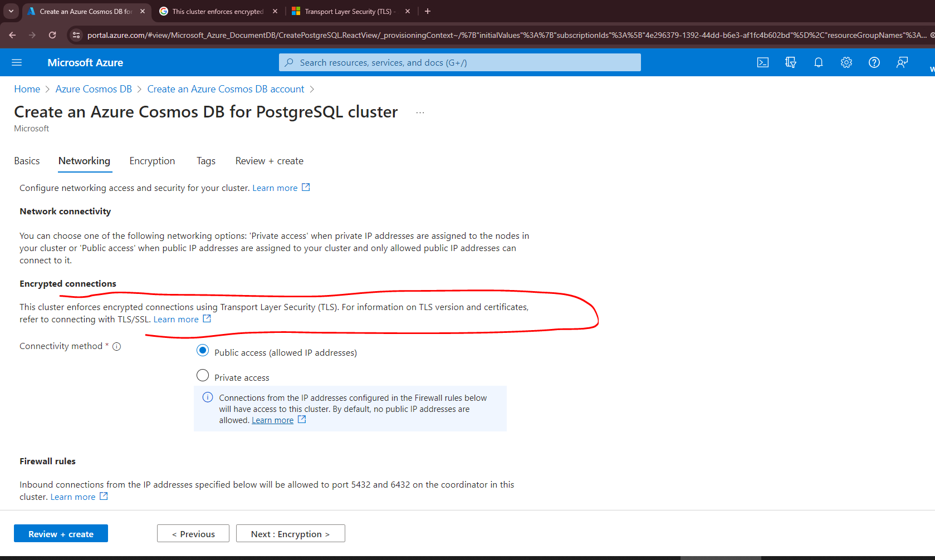Open portal settings gear

click(846, 62)
